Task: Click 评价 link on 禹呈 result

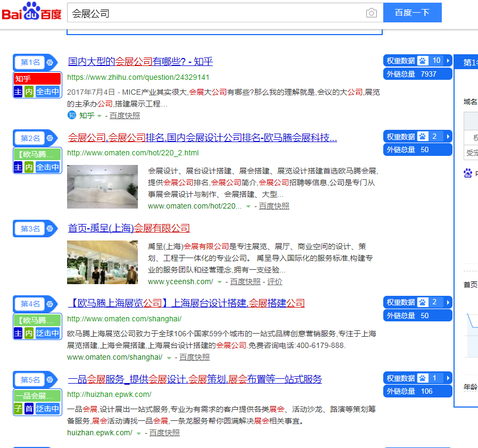Action: click(x=275, y=282)
